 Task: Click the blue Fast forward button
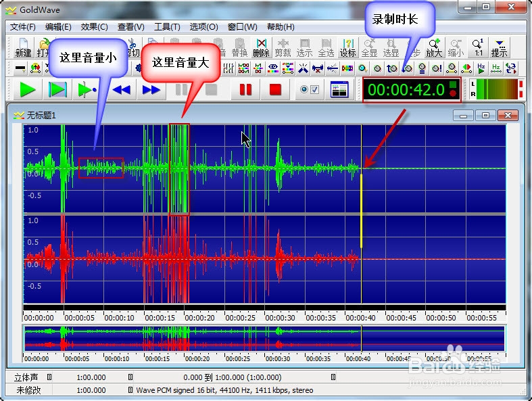pyautogui.click(x=151, y=90)
